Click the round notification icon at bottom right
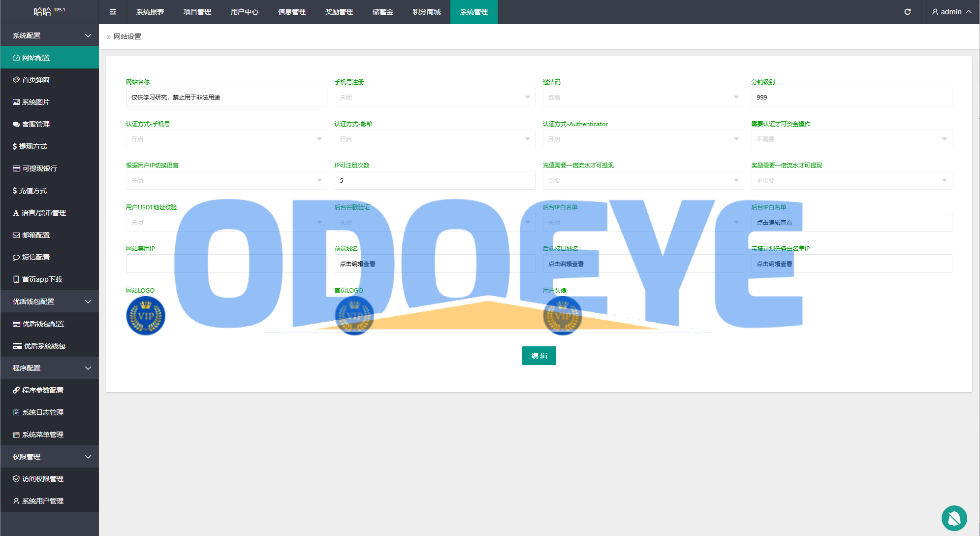 pos(954,518)
